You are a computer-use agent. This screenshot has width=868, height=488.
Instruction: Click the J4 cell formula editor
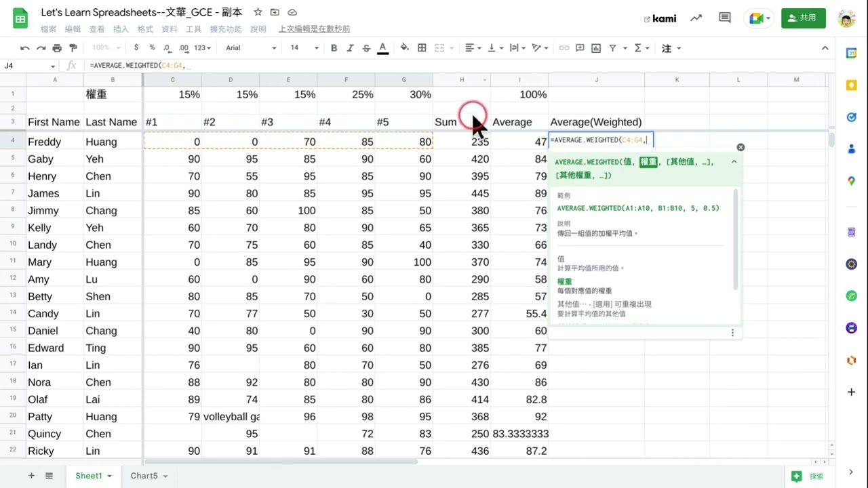(x=601, y=140)
